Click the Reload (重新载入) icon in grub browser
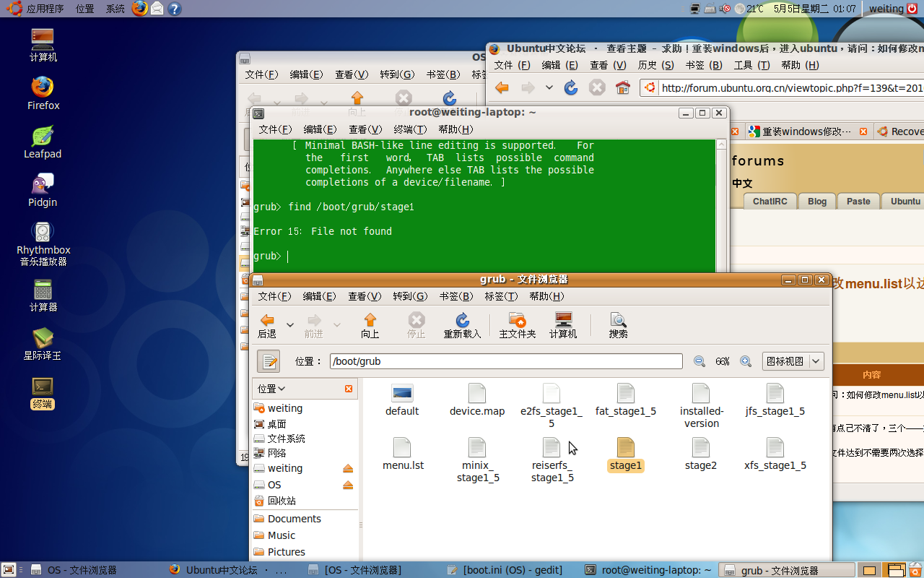 point(462,320)
